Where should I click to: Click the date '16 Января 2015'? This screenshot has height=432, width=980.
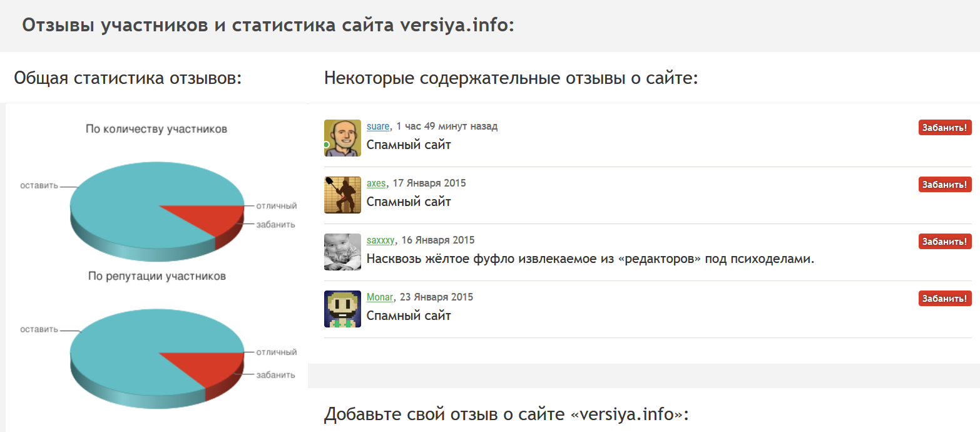[x=438, y=240]
